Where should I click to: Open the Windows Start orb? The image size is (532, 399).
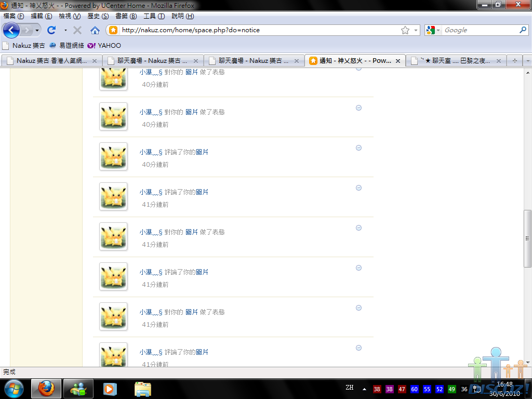click(14, 389)
